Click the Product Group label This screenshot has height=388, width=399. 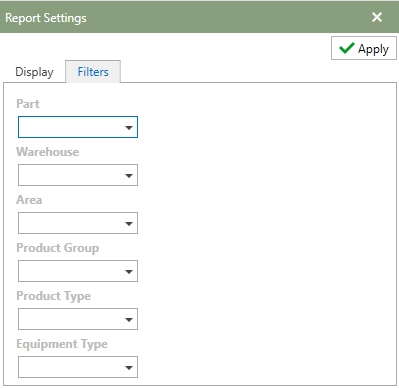(58, 248)
